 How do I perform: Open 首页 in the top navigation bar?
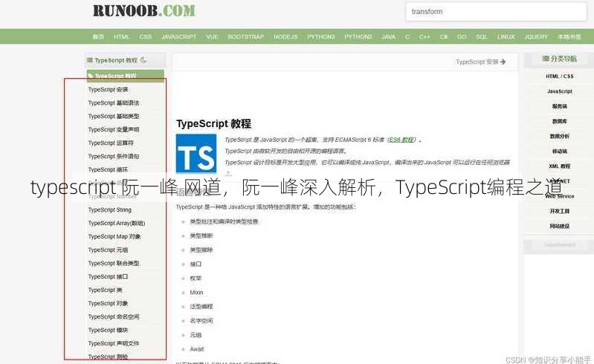pyautogui.click(x=98, y=36)
